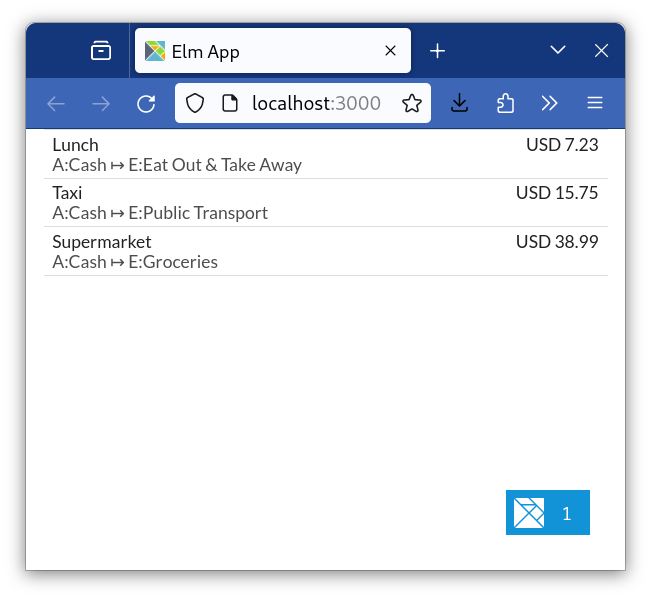Image resolution: width=651 pixels, height=599 pixels.
Task: Open the Firefox View icon
Action: click(x=101, y=51)
